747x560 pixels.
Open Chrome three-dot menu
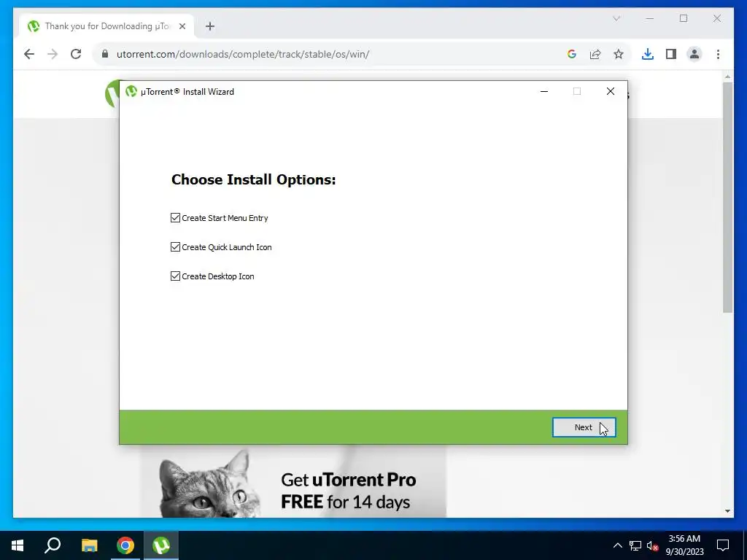click(x=718, y=54)
